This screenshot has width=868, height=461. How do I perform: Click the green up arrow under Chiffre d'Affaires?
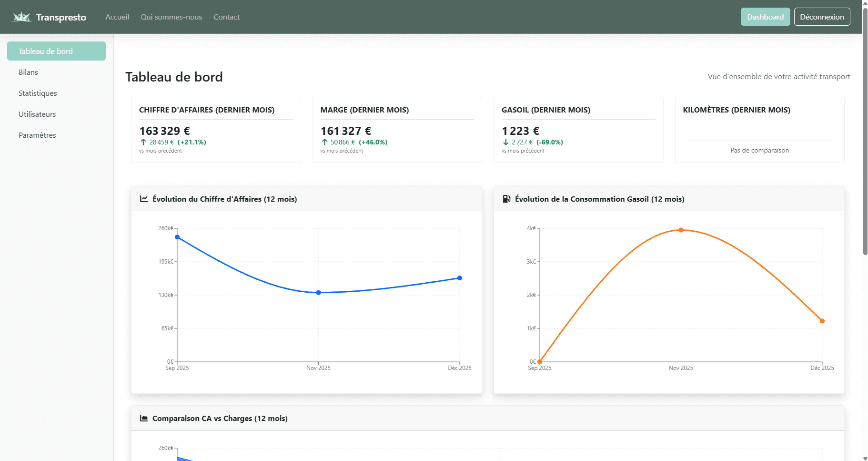pyautogui.click(x=143, y=142)
